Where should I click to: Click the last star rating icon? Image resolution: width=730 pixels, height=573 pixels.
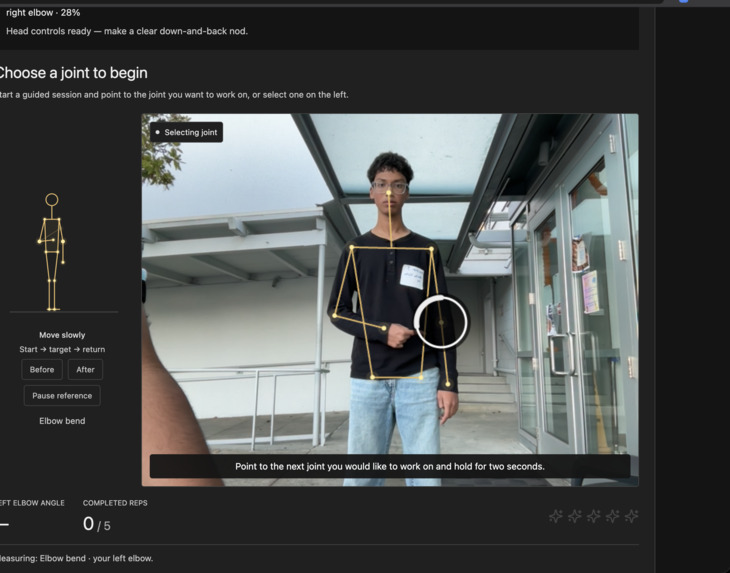pyautogui.click(x=631, y=516)
